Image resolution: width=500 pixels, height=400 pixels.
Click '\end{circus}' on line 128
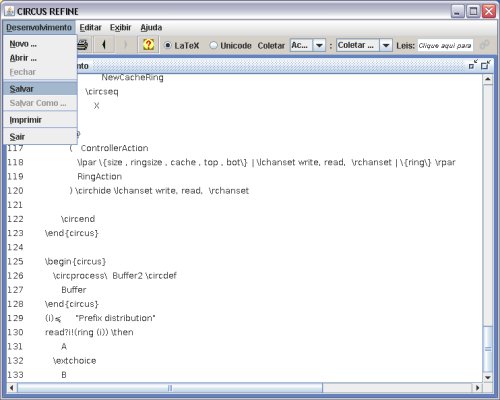[x=72, y=304]
